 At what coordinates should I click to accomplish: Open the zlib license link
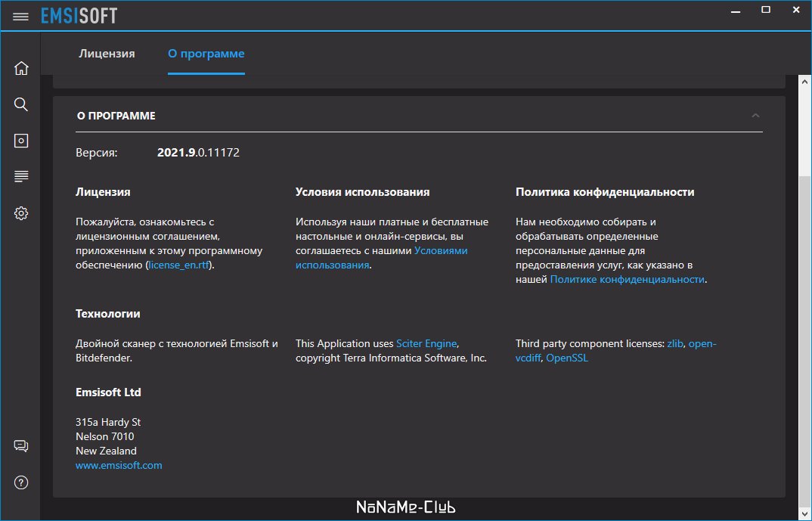[x=674, y=343]
